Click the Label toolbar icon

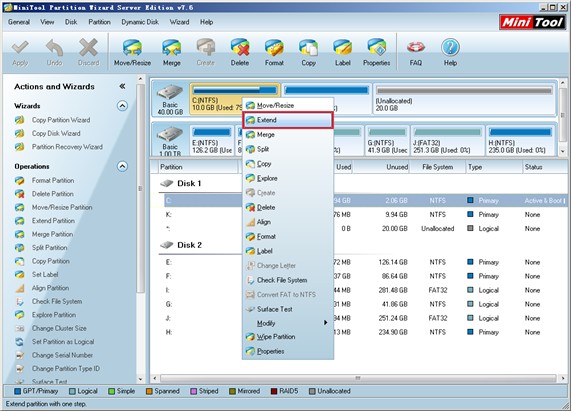[343, 52]
